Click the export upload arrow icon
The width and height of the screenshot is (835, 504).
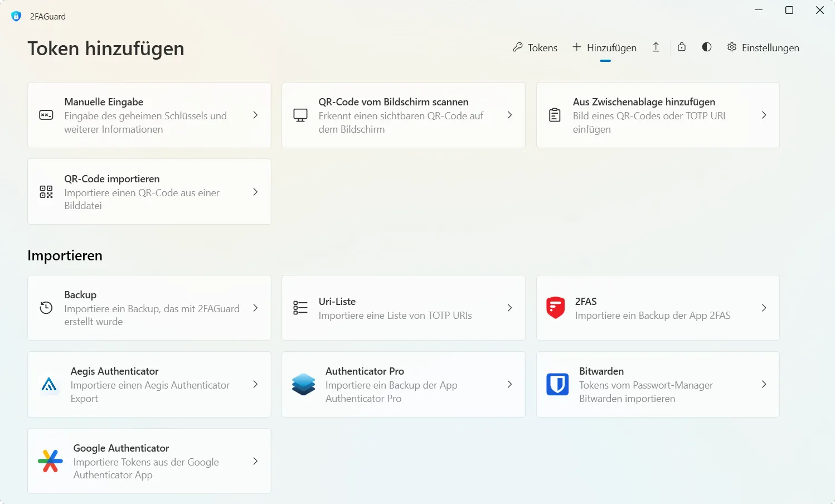click(656, 47)
